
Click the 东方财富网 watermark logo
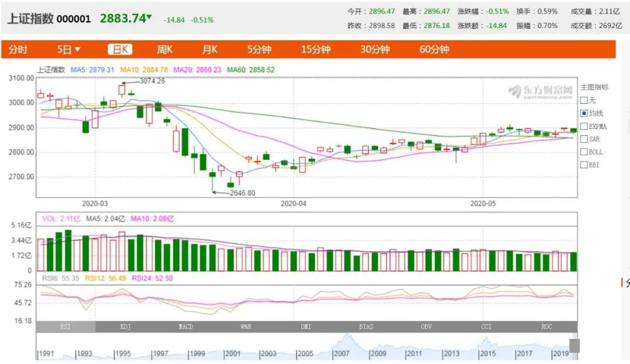coord(540,92)
